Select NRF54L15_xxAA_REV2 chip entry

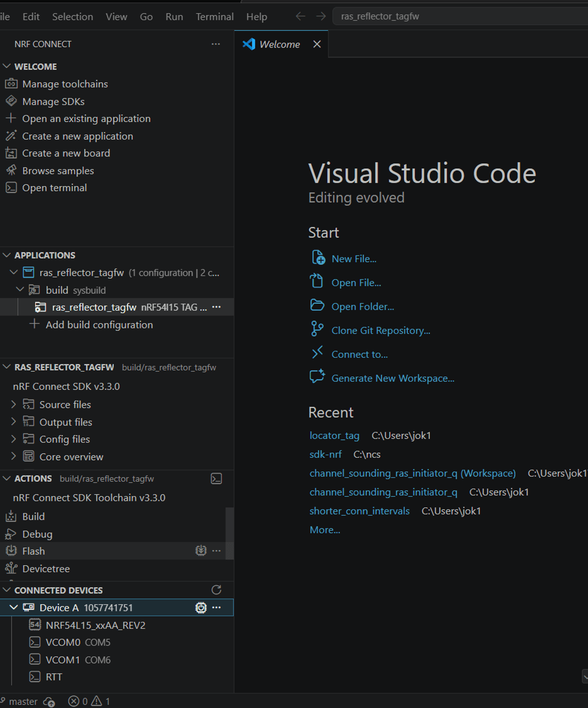point(95,625)
